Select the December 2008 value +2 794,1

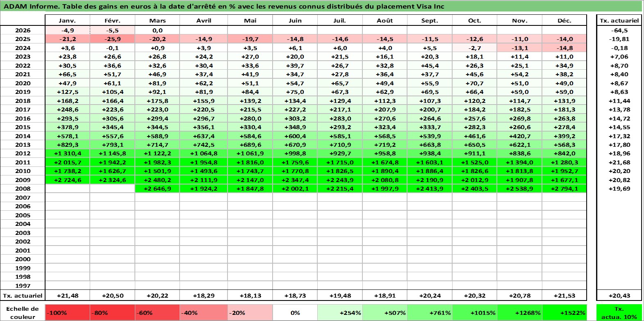pos(564,189)
